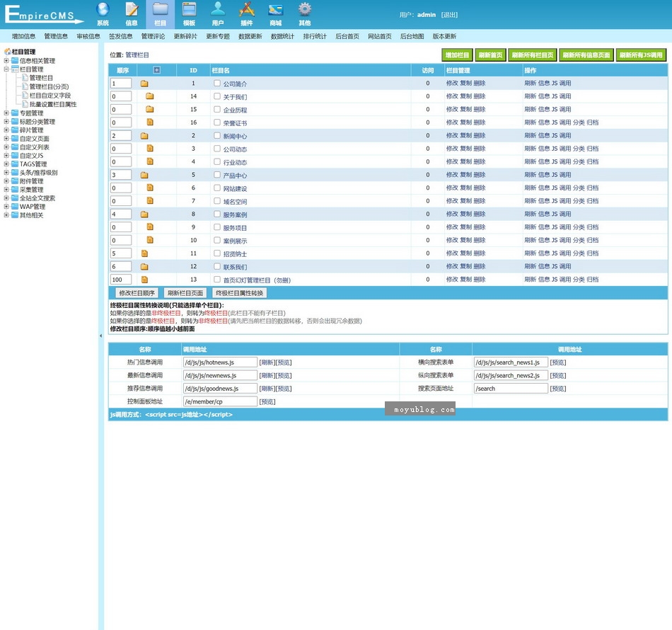Click the left-arrow sidebar collapse handle
The image size is (672, 630).
click(x=100, y=336)
